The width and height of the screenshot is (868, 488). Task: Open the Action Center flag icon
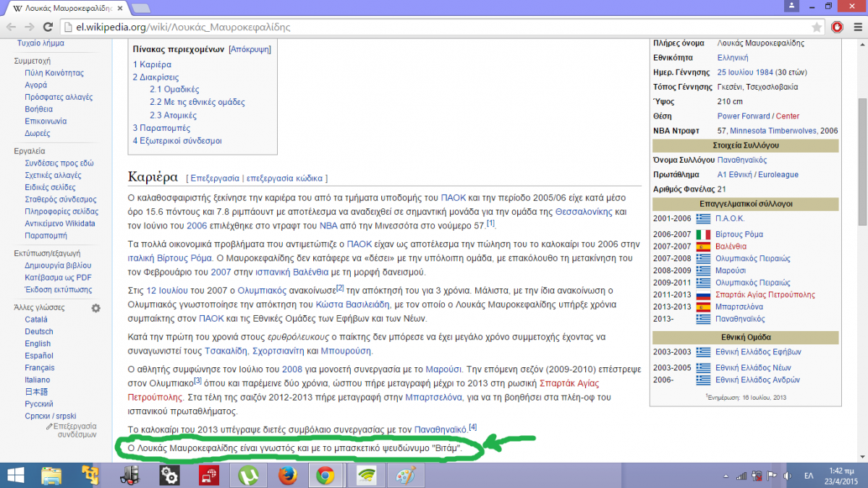click(771, 475)
